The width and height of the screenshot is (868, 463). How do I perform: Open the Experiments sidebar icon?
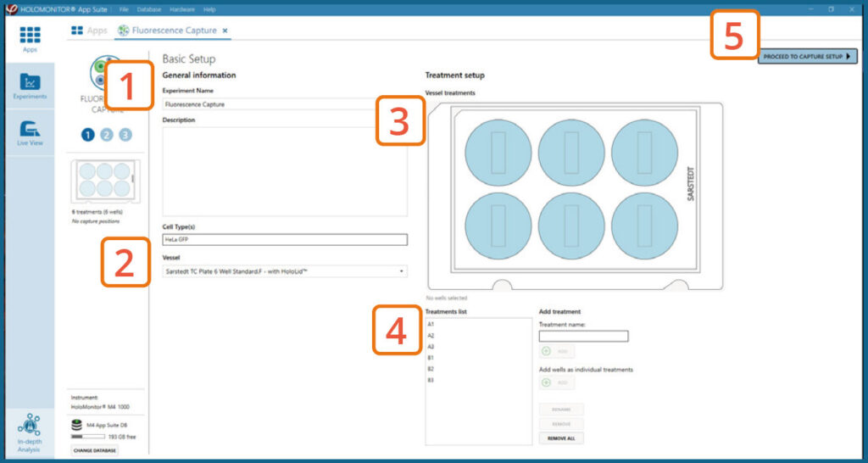pos(30,86)
